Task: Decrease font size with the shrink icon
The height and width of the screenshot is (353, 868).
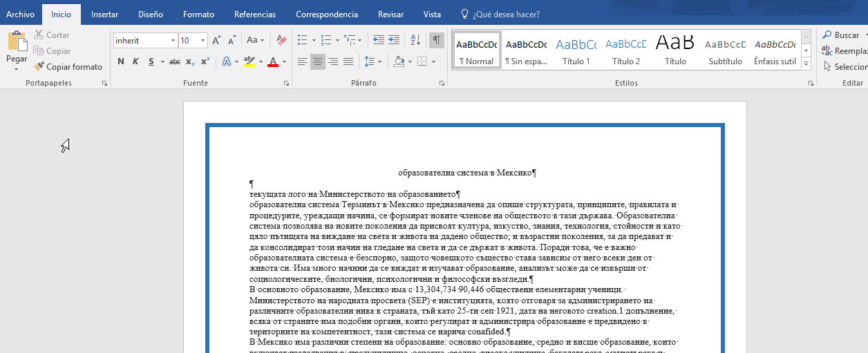Action: (232, 41)
